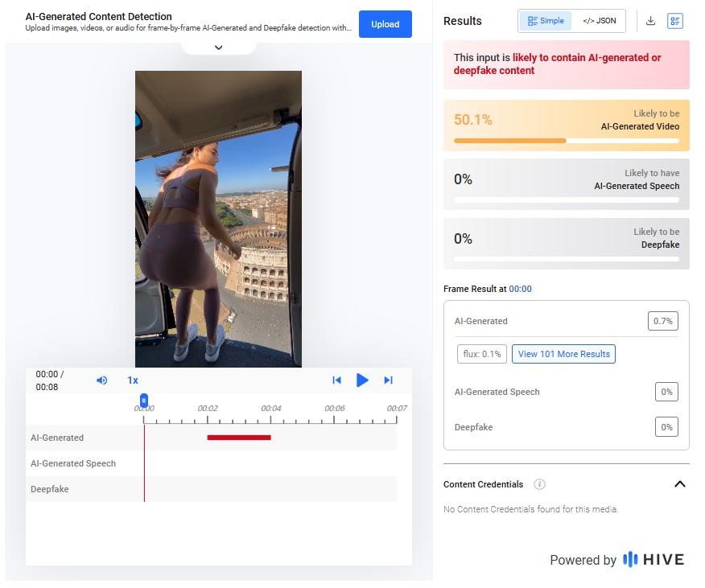Click the 50.1% AI-Generated Video card
Viewport: 705px width, 588px height.
pyautogui.click(x=566, y=125)
